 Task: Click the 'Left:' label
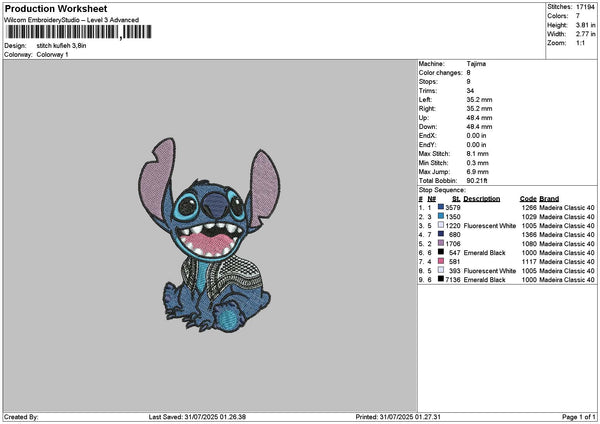click(425, 100)
